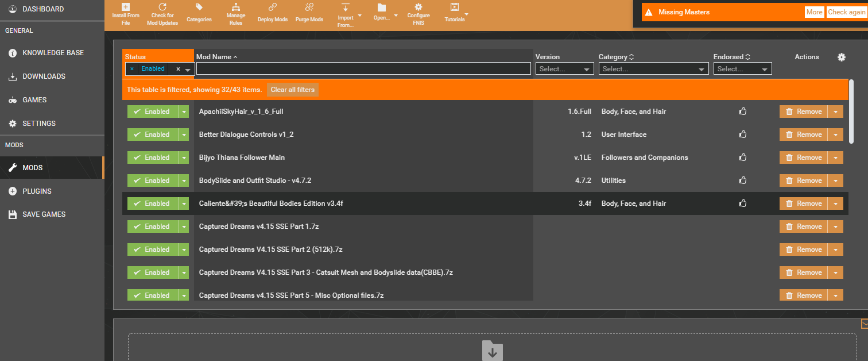
Task: Clear the status filter selection
Action: (x=178, y=69)
